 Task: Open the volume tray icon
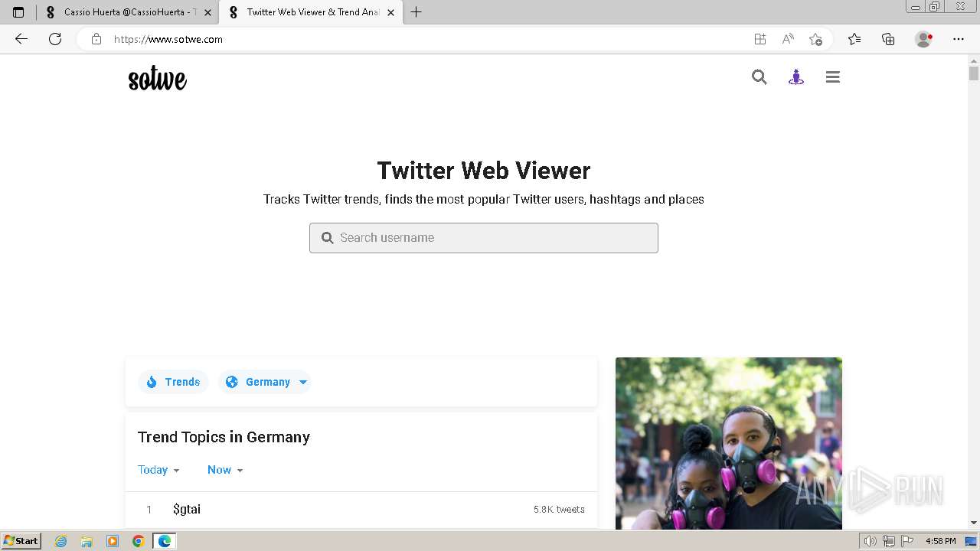point(871,541)
